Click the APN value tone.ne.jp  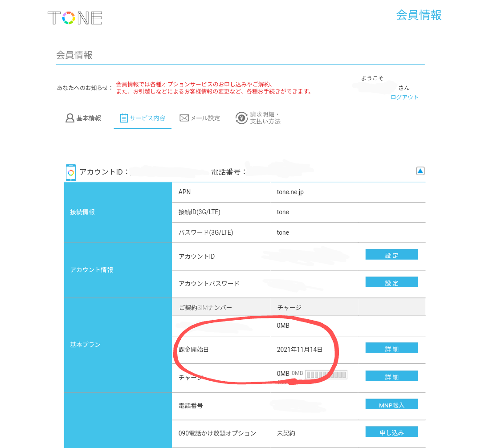[x=290, y=192]
